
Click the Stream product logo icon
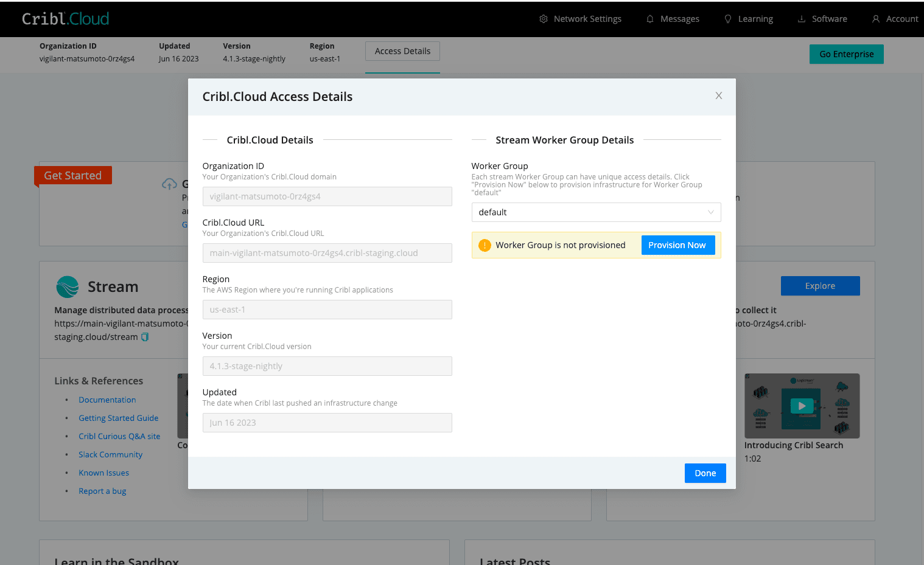[68, 286]
